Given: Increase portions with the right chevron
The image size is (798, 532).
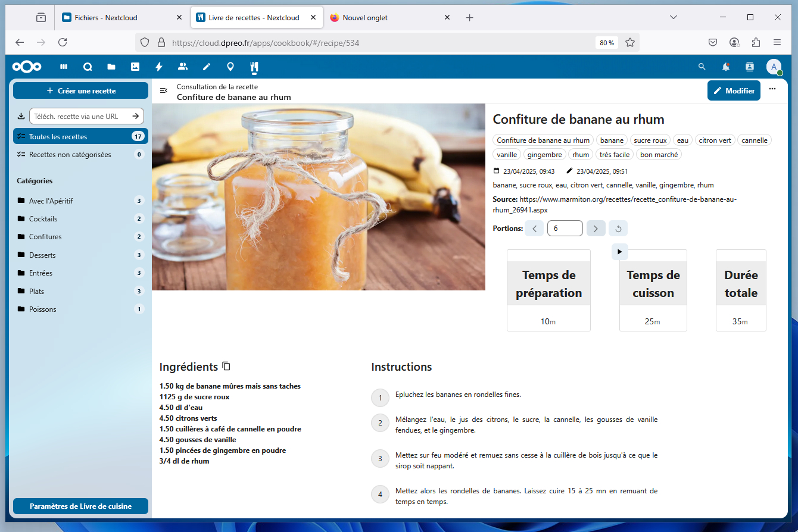Looking at the screenshot, I should [x=596, y=229].
